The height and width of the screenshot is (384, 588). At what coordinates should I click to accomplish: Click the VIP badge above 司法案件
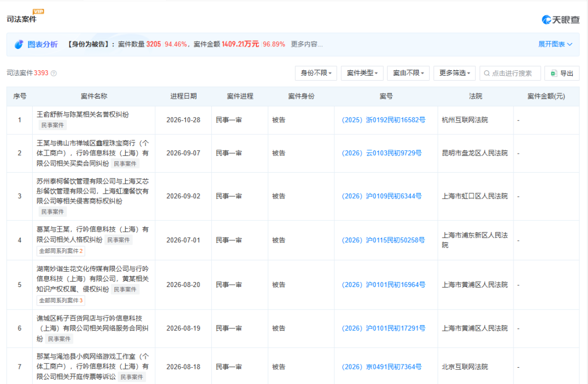(38, 11)
